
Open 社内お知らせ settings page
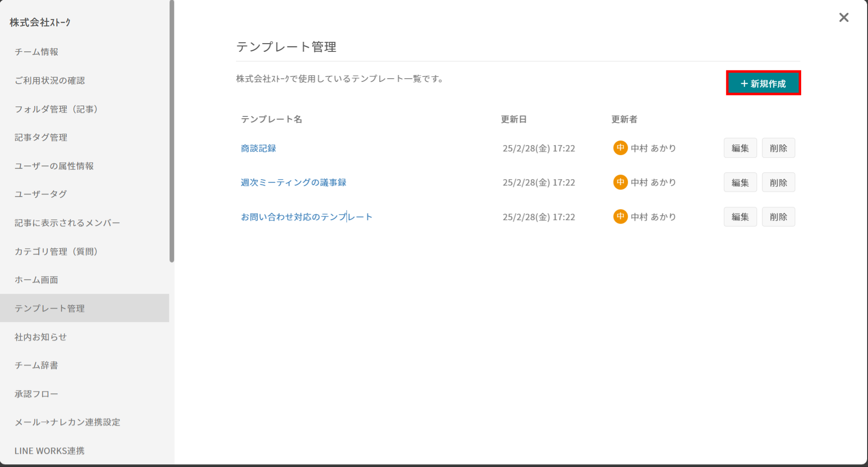coord(40,337)
